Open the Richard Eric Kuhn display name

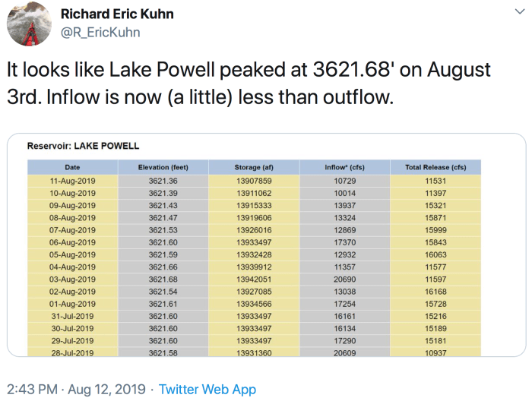pos(117,14)
